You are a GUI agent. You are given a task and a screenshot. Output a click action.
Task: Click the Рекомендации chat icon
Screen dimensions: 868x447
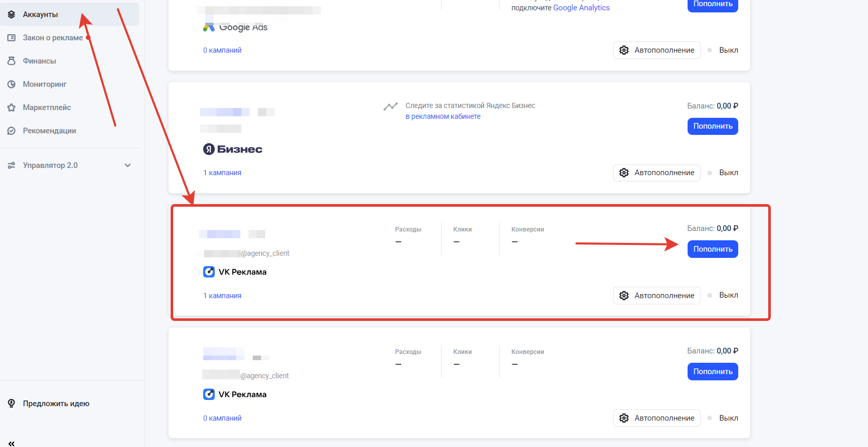[x=11, y=131]
